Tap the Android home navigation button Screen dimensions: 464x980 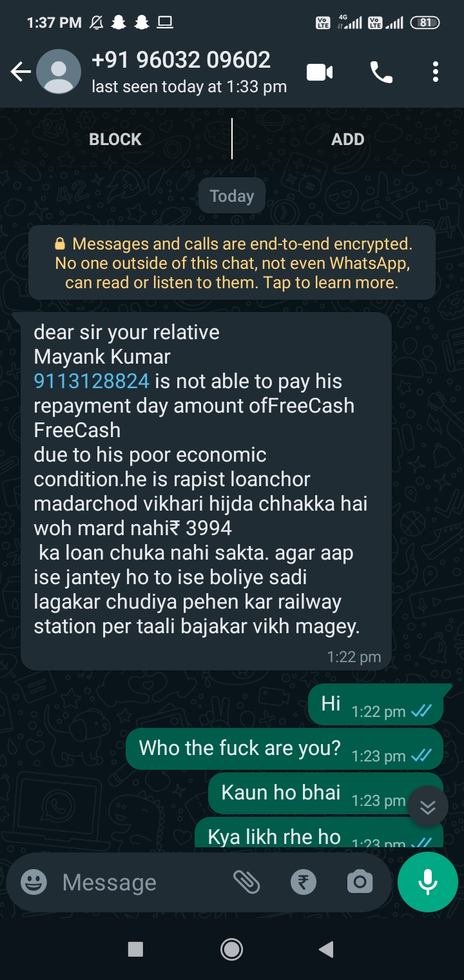[232, 949]
